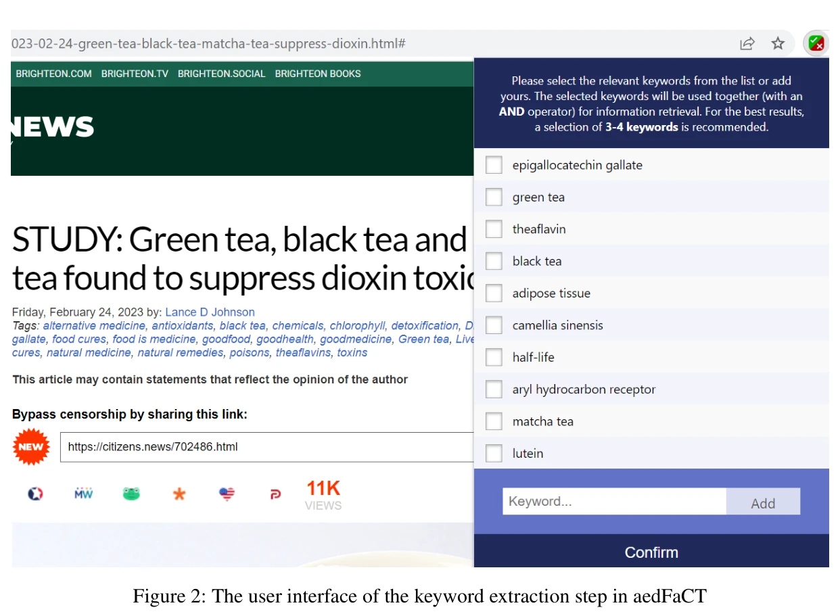Click the aedFaCT extension icon in toolbar
Viewport: 840px width, 616px height.
[x=816, y=44]
